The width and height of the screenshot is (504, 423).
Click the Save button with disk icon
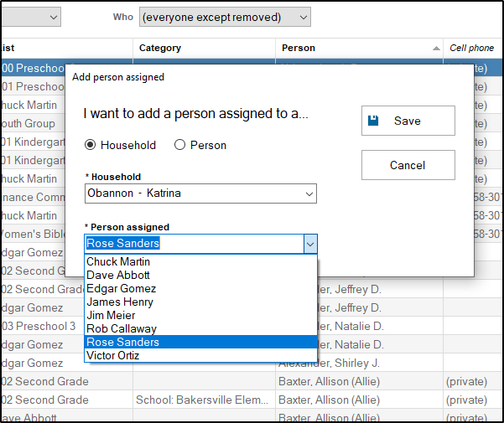coord(408,121)
